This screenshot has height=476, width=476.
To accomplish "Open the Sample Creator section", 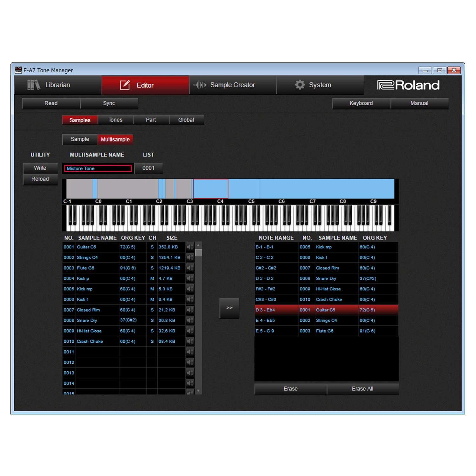I will tap(233, 85).
